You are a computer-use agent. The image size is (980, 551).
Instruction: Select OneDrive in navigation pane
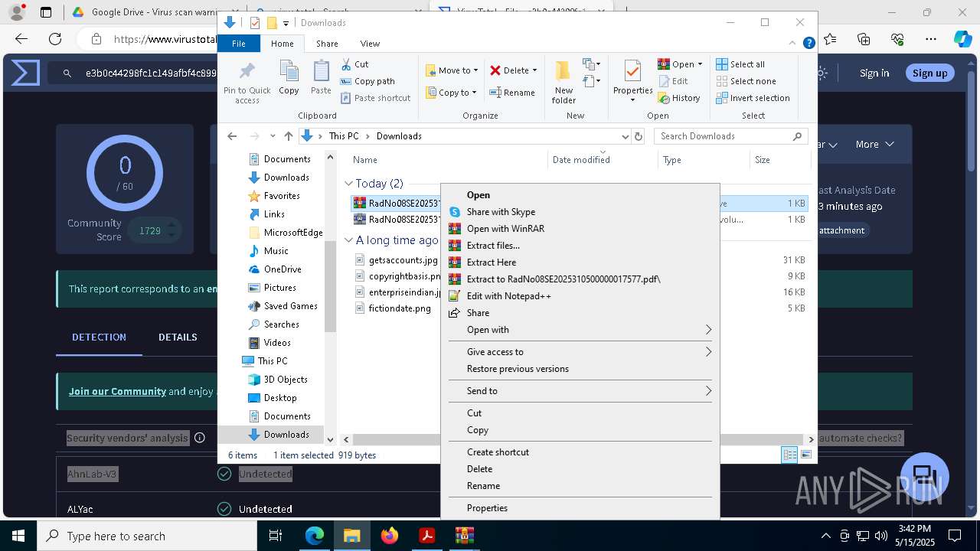pyautogui.click(x=282, y=269)
